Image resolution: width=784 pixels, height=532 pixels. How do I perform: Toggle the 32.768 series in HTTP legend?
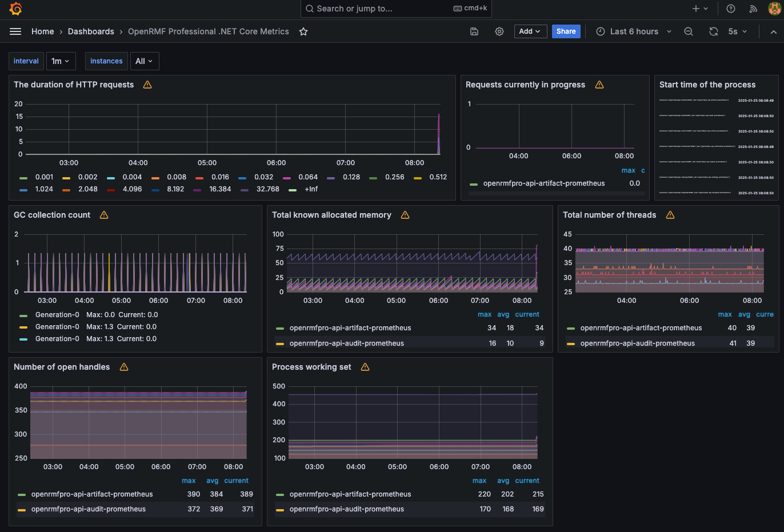click(268, 189)
